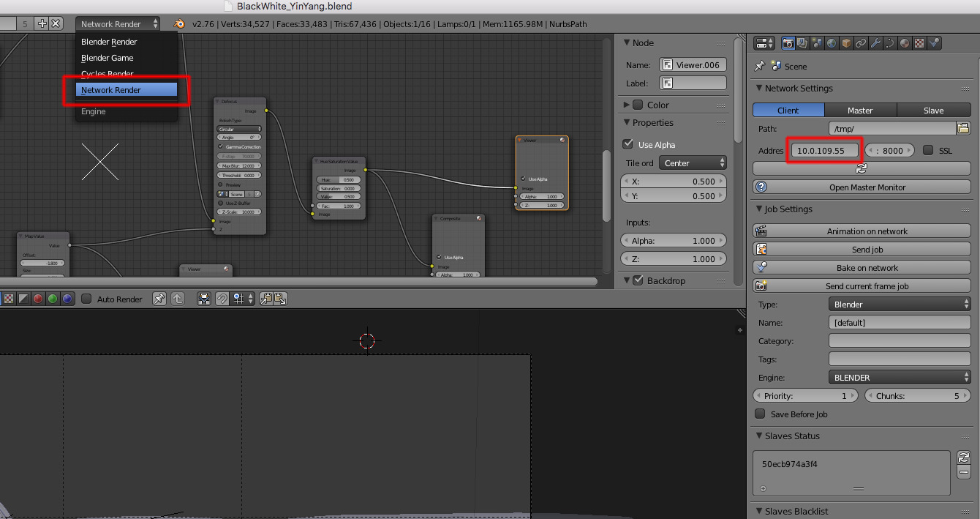980x519 pixels.
Task: Collapse the Job Settings panel
Action: [x=758, y=209]
